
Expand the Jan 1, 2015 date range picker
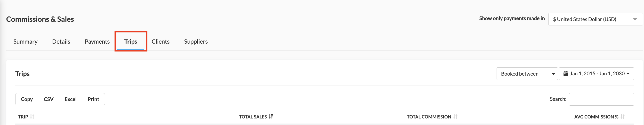[x=596, y=73]
